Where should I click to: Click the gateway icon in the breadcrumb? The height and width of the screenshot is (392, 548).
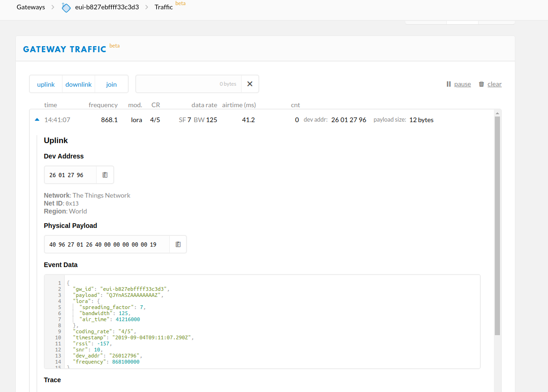click(67, 7)
